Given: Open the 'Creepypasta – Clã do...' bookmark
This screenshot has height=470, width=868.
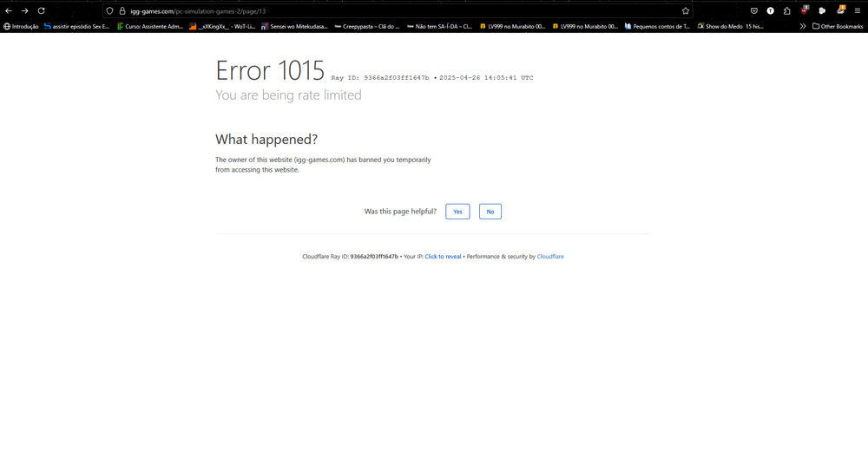Looking at the screenshot, I should click(367, 26).
